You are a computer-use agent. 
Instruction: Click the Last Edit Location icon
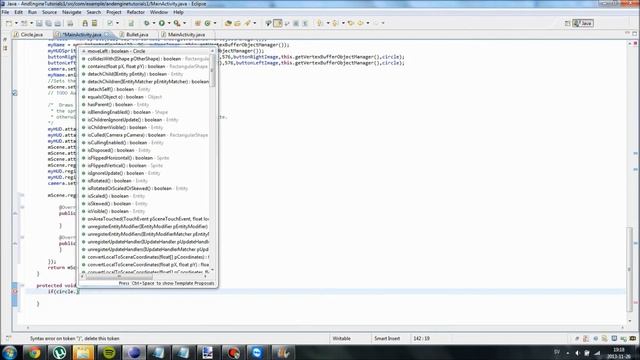[x=350, y=23]
